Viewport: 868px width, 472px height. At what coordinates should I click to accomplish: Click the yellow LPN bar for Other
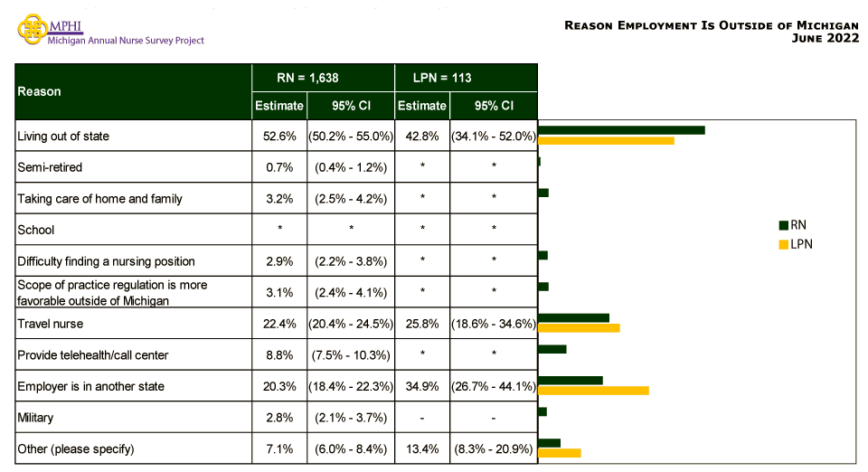[559, 453]
